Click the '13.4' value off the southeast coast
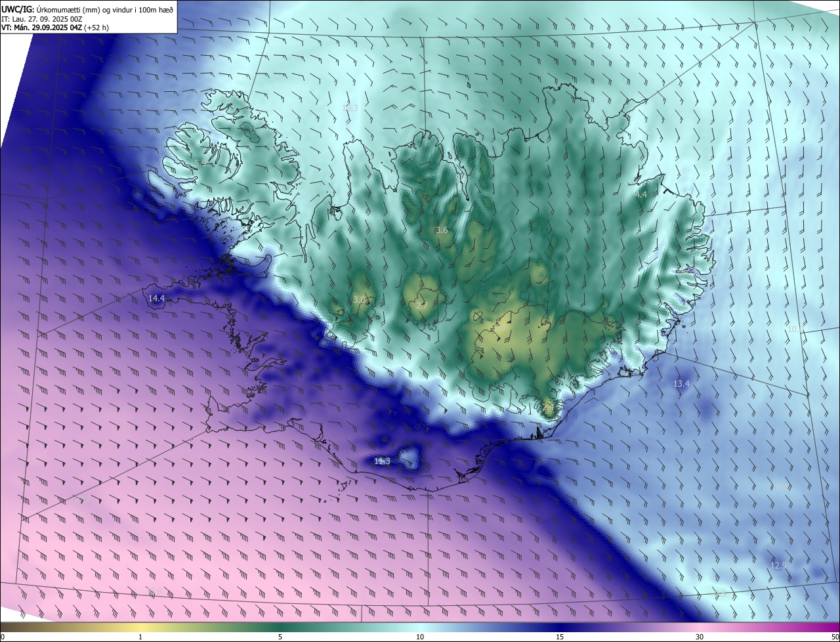 [x=681, y=383]
